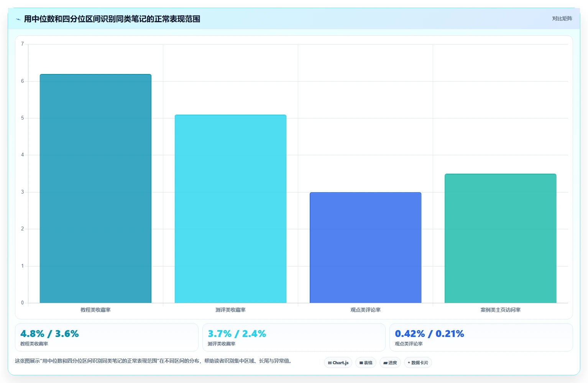The width and height of the screenshot is (588, 383).
Task: Select the 案例类主页访问率 bar
Action: tap(500, 238)
